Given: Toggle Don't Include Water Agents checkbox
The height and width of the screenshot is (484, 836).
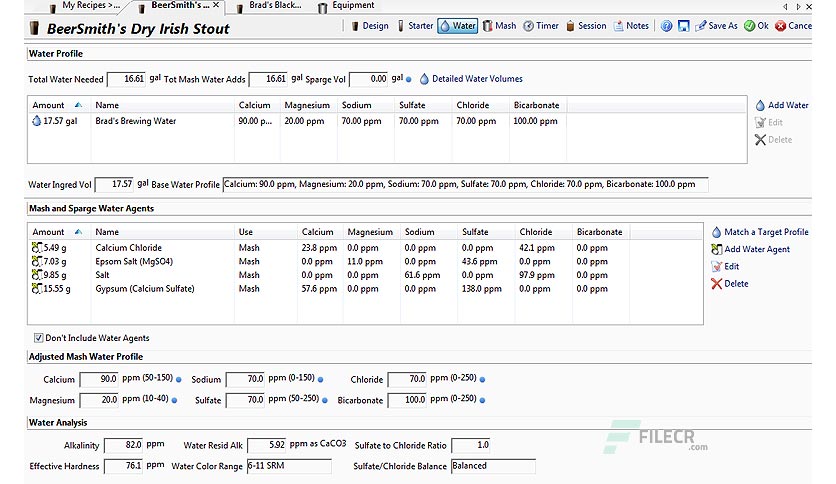Looking at the screenshot, I should [x=38, y=338].
